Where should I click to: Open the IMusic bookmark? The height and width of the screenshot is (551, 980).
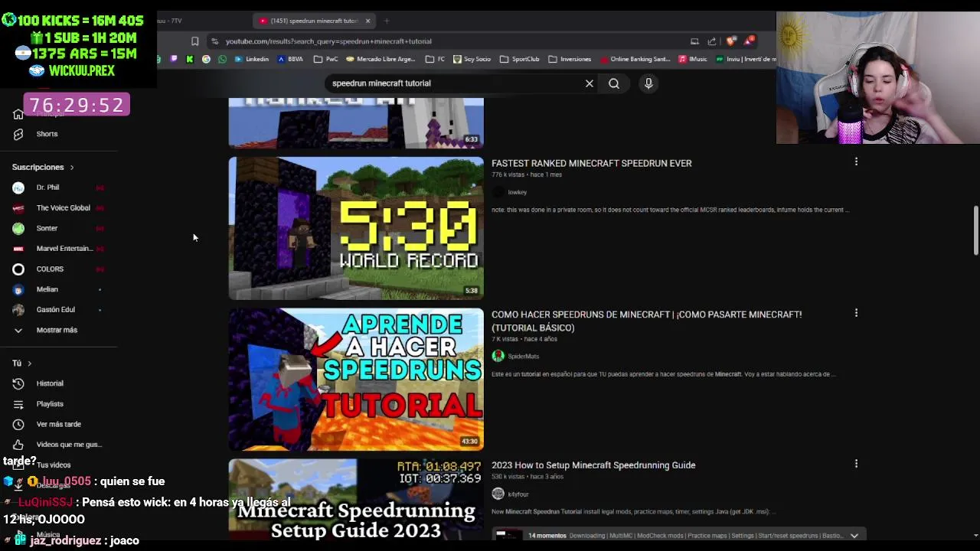(x=693, y=59)
